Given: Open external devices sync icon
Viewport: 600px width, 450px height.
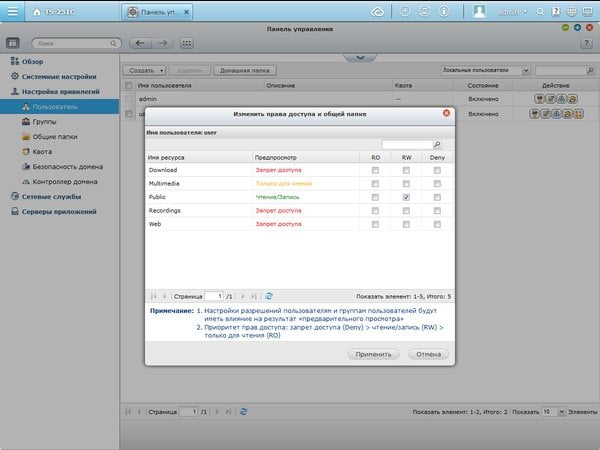Looking at the screenshot, I should tap(424, 11).
